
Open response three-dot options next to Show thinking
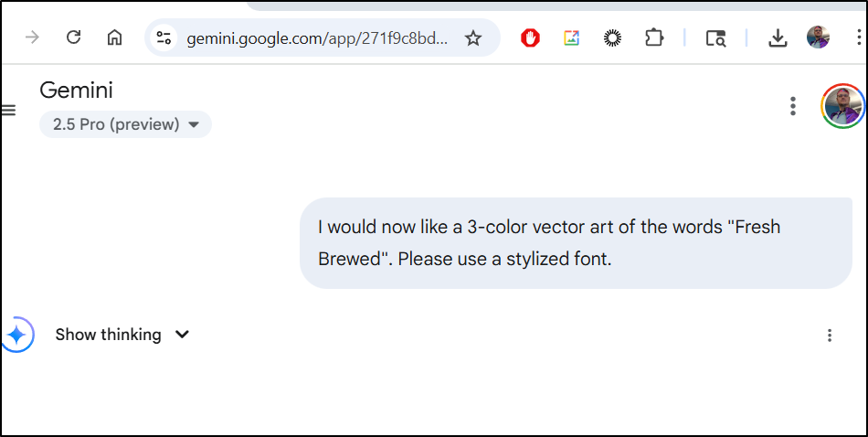point(830,336)
